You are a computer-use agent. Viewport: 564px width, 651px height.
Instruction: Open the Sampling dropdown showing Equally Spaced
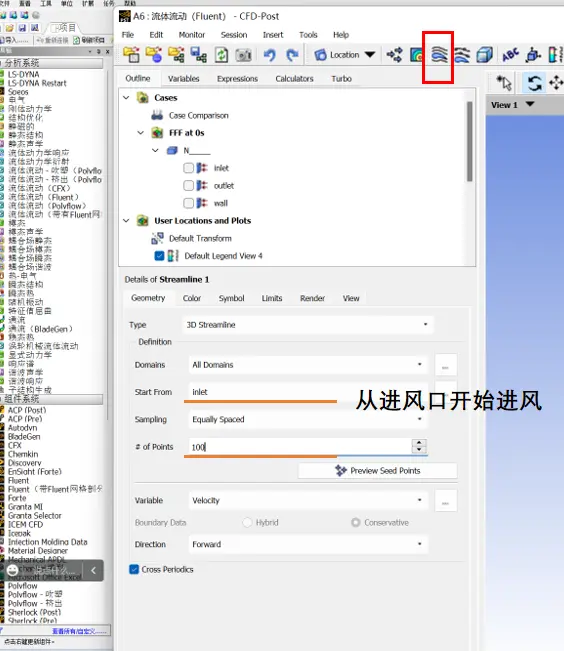[308, 419]
